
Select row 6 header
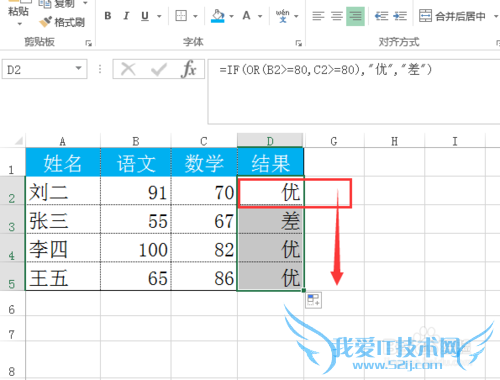pos(12,303)
